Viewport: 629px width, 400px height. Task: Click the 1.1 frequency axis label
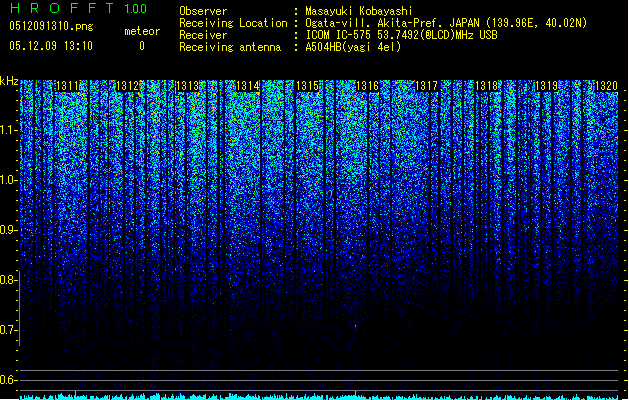pyautogui.click(x=8, y=130)
